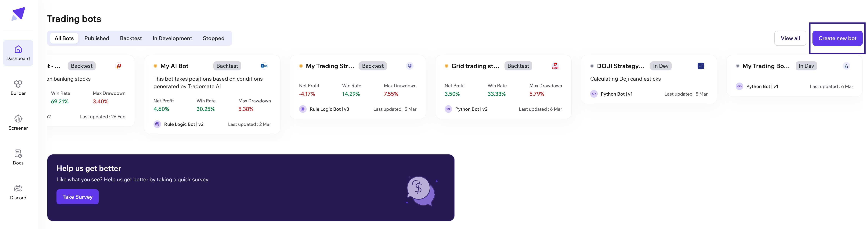
Task: Click the Bajaj stock icon on My AI Bot
Action: (x=264, y=65)
